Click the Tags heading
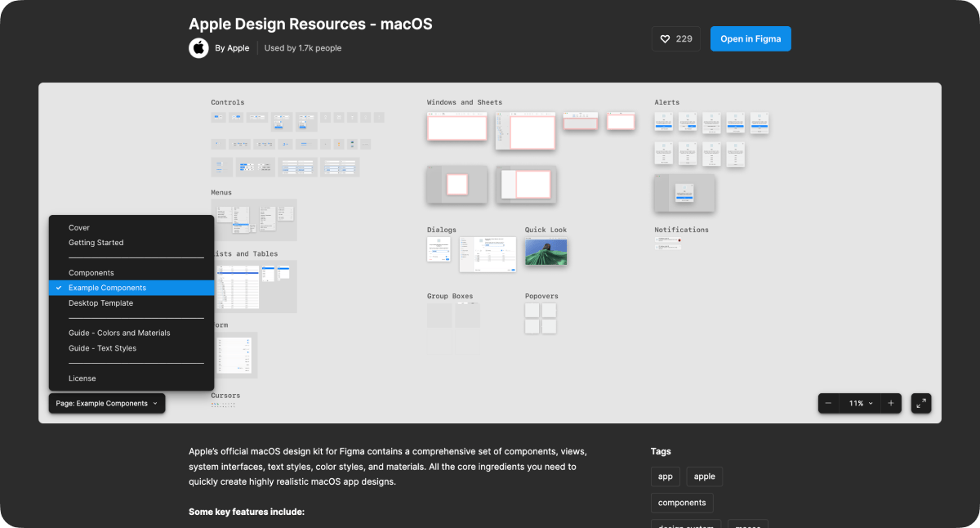 point(661,451)
